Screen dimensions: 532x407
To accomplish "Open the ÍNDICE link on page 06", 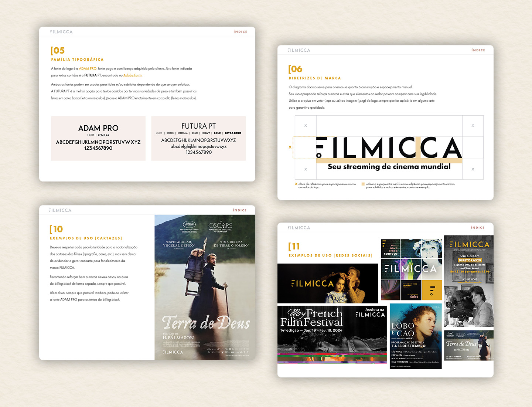I will [x=478, y=50].
